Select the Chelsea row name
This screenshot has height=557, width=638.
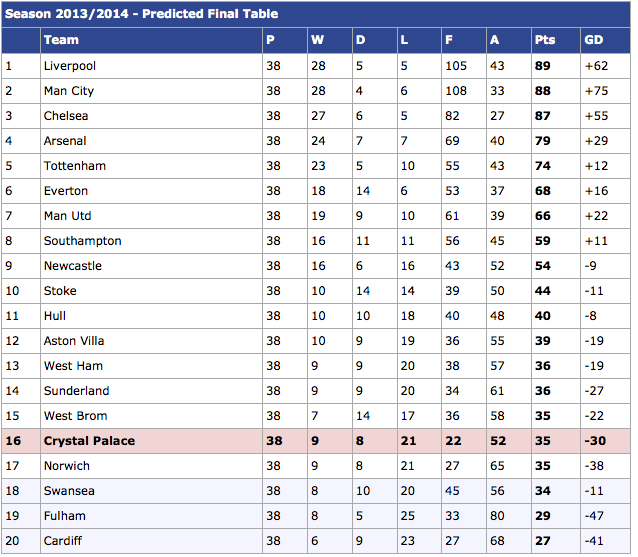(x=66, y=116)
